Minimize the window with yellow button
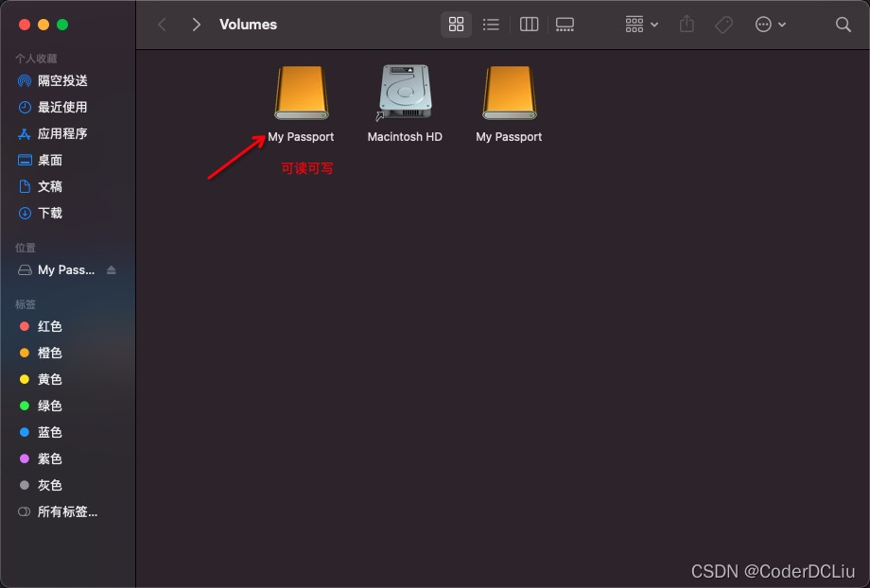Screen dimensions: 870x588 click(x=43, y=25)
